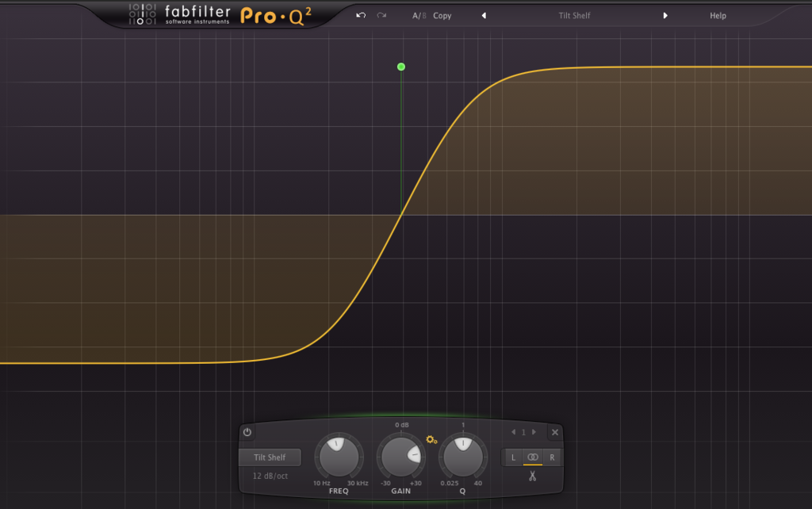
Task: Click the scissors split band icon
Action: 532,476
